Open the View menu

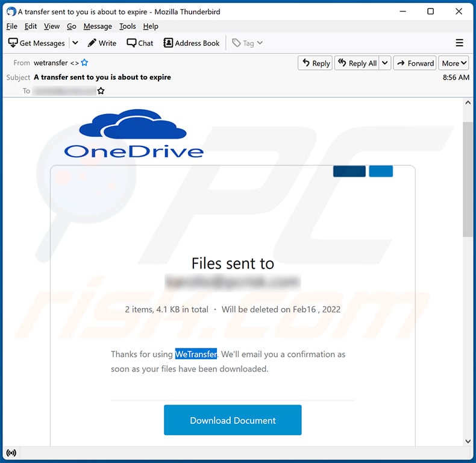click(52, 27)
